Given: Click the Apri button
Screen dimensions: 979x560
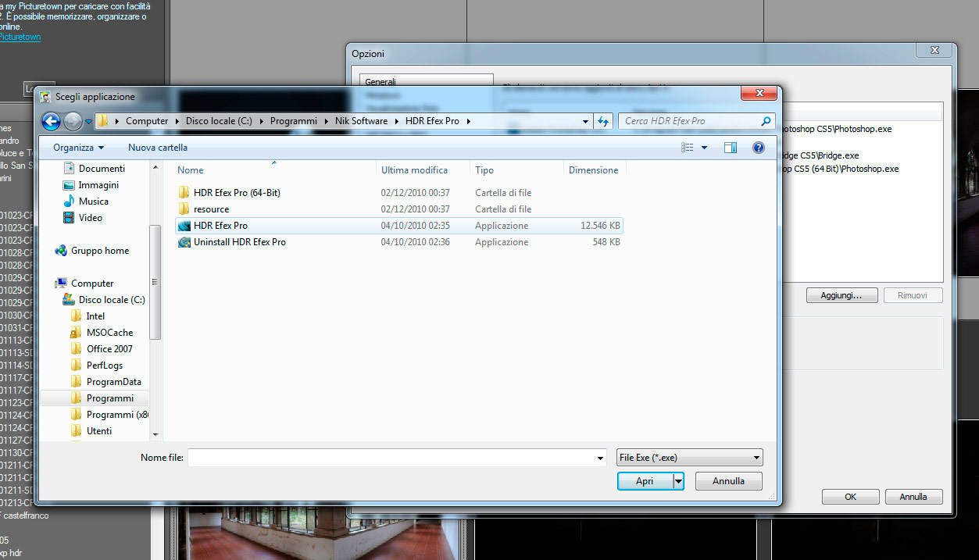Looking at the screenshot, I should coord(645,481).
